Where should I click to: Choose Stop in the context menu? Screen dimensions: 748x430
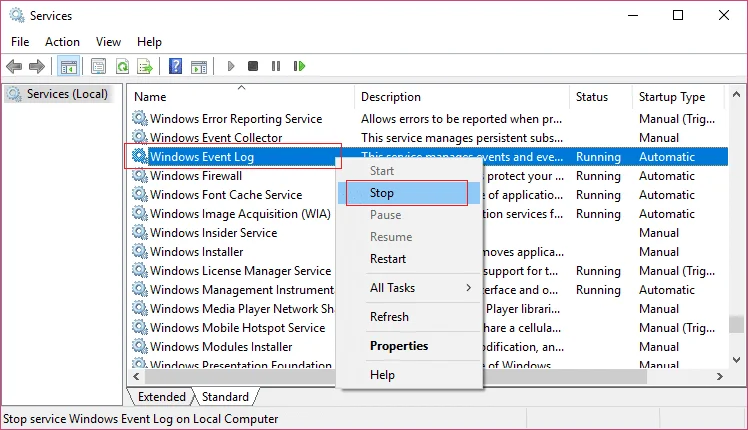point(409,193)
